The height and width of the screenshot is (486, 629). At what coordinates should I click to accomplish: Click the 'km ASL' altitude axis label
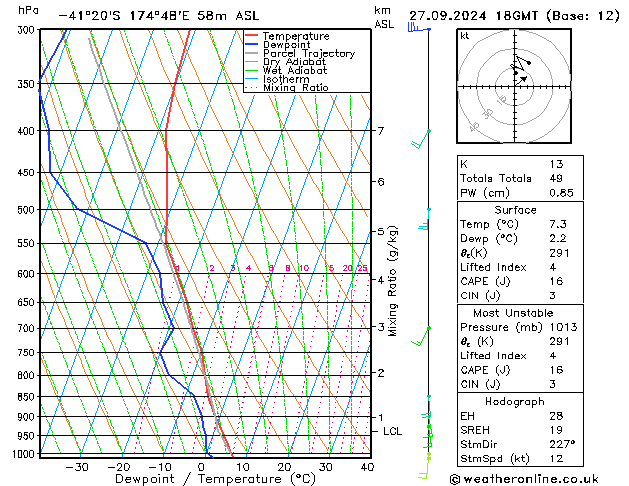pyautogui.click(x=384, y=18)
